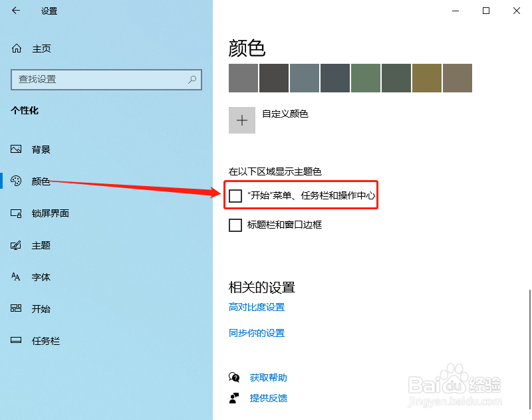Select the 开始 menu icon in sidebar
532x420 pixels.
pos(16,308)
